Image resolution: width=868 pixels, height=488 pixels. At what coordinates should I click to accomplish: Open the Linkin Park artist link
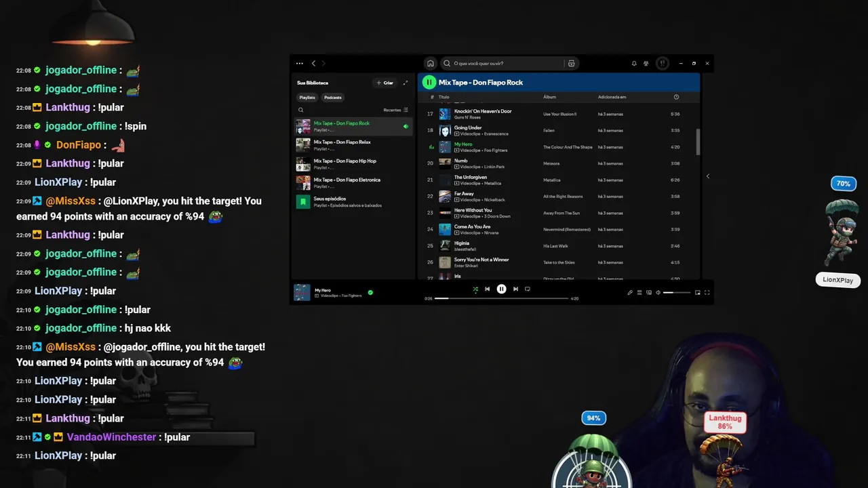(494, 167)
